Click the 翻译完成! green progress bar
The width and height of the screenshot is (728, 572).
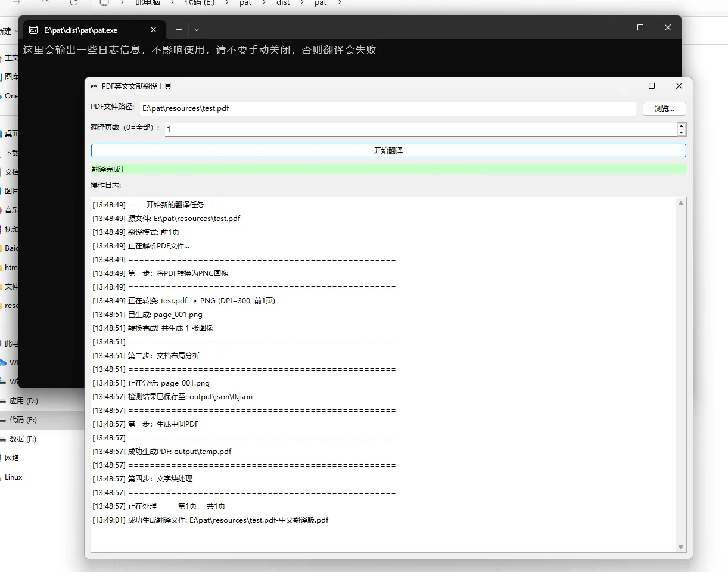(388, 169)
